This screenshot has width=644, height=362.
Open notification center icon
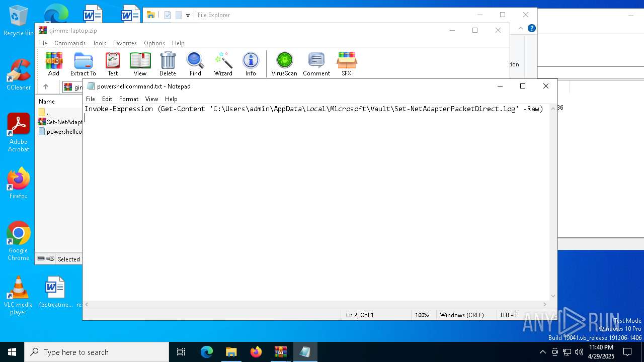coord(627,352)
